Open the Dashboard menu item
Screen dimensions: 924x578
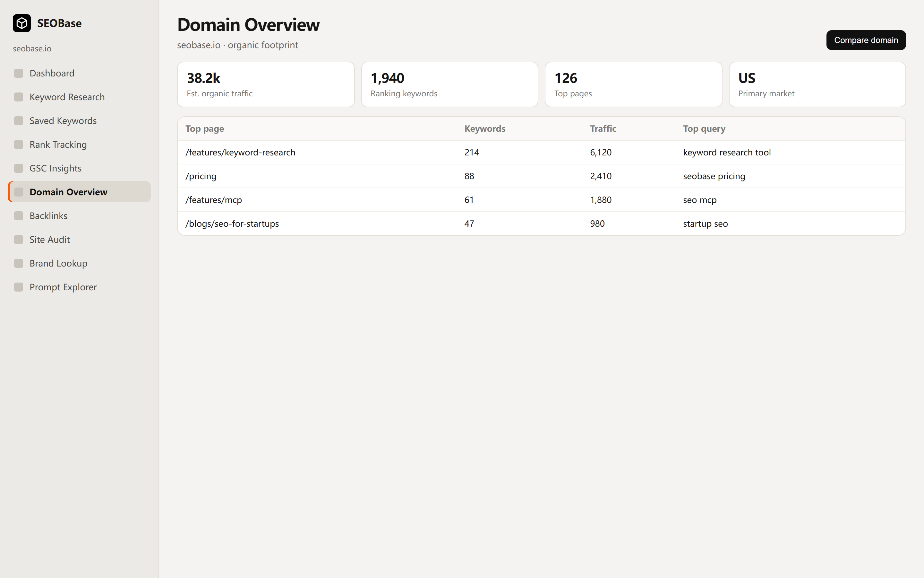click(79, 73)
